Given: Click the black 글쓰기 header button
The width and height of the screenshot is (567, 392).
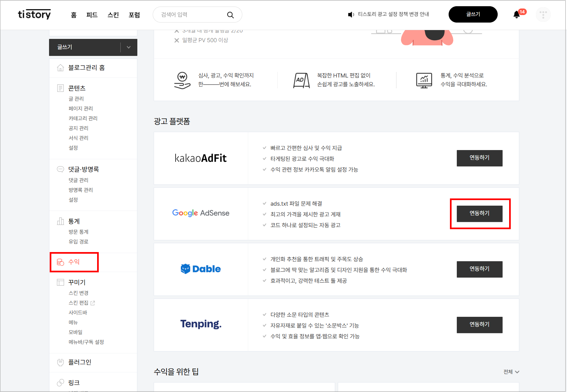Looking at the screenshot, I should click(x=473, y=14).
